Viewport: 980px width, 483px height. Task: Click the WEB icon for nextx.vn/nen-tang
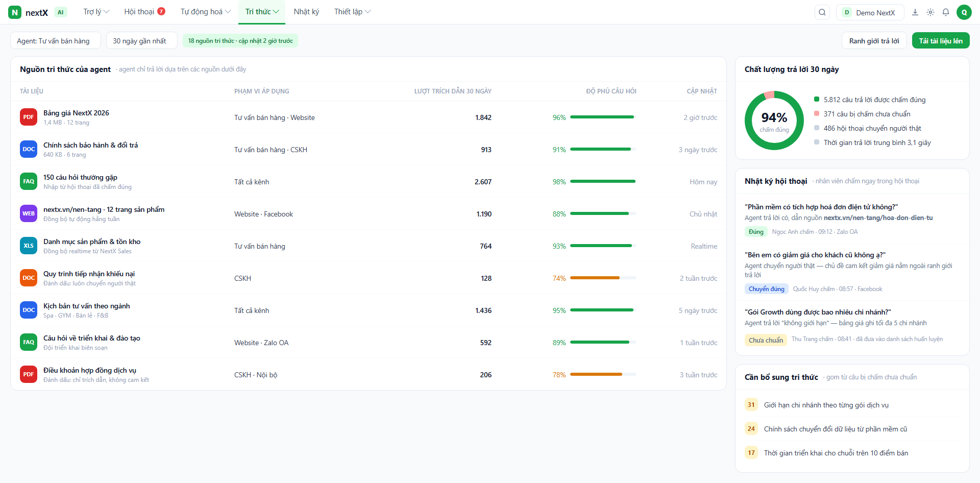[x=29, y=213]
